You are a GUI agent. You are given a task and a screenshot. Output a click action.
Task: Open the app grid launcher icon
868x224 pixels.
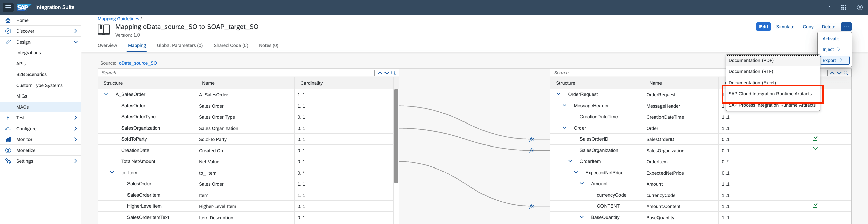[844, 7]
